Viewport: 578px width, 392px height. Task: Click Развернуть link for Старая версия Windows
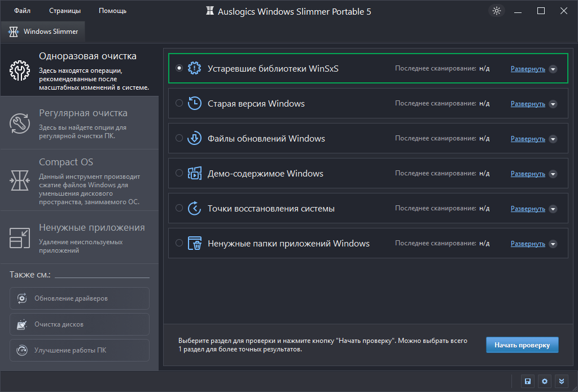point(528,104)
